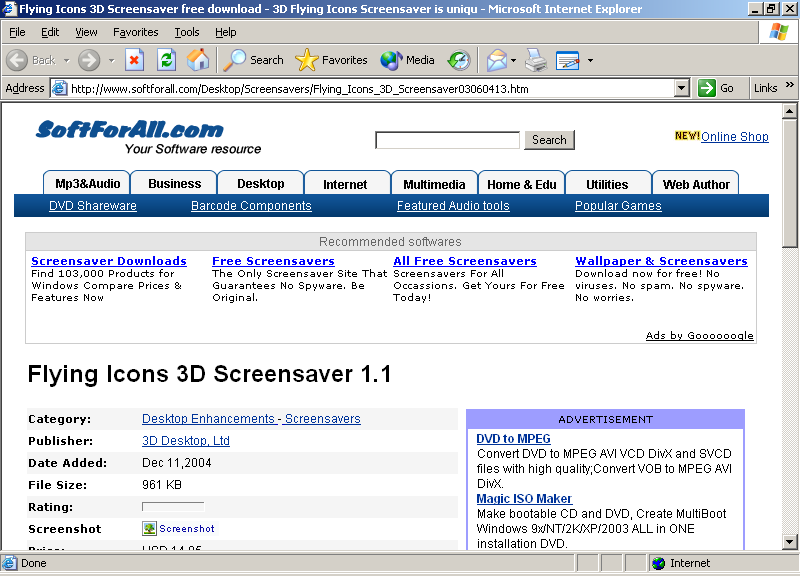Open the Barcode Components link

(x=251, y=206)
